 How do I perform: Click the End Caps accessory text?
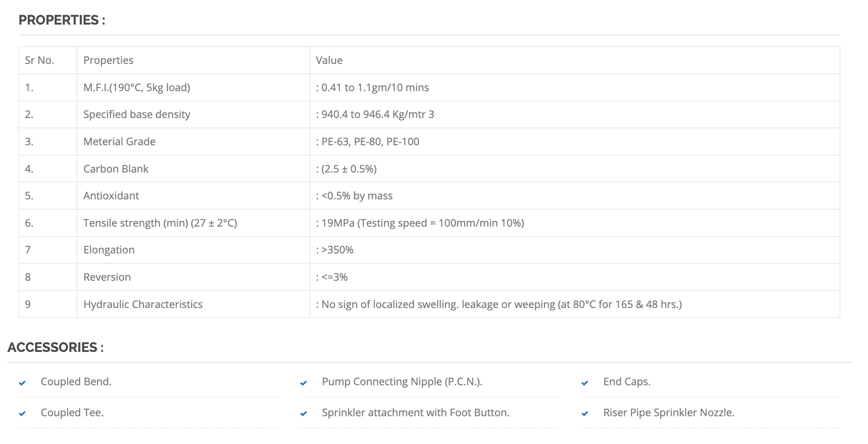627,382
